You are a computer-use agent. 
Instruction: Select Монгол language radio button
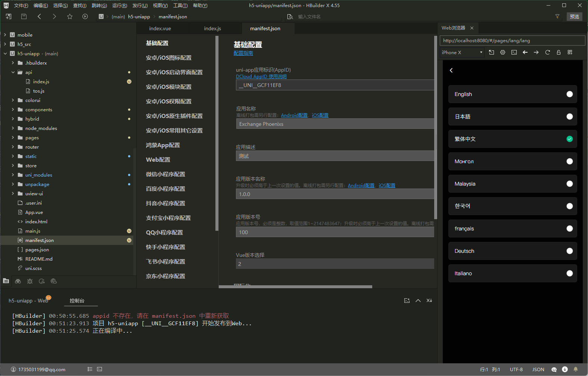[570, 161]
